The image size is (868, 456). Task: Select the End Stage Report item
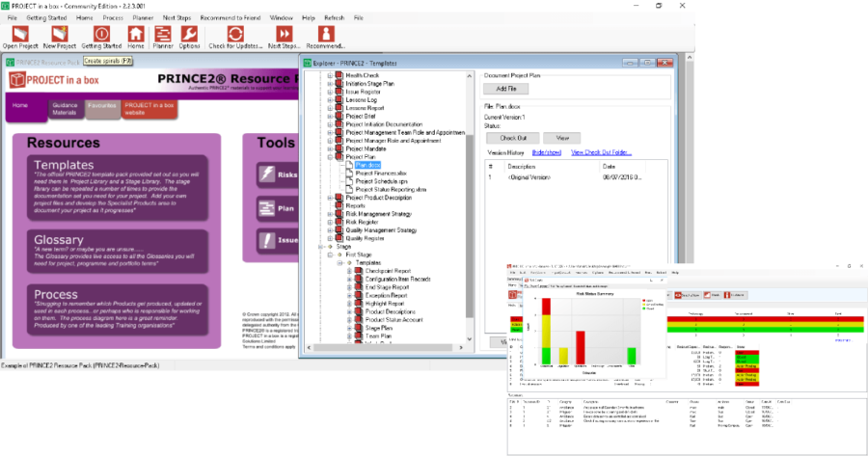point(387,287)
